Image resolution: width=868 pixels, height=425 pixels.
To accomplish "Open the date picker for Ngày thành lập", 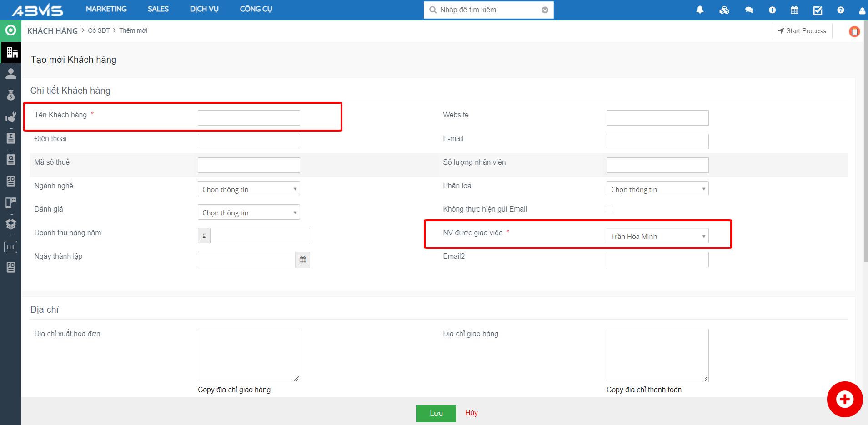I will [303, 260].
